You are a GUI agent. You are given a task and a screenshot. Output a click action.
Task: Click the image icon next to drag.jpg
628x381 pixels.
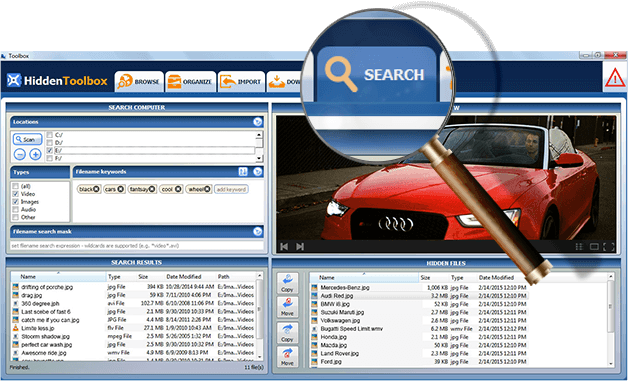pyautogui.click(x=16, y=295)
